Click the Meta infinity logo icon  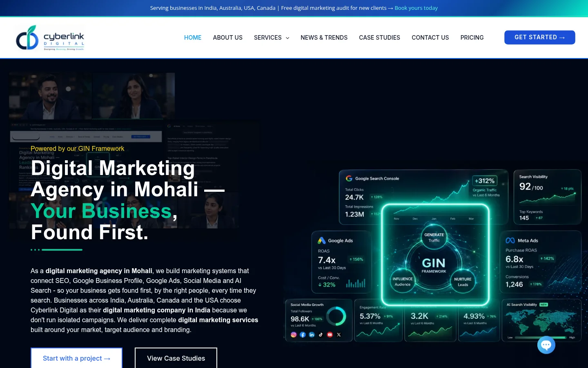click(x=510, y=240)
